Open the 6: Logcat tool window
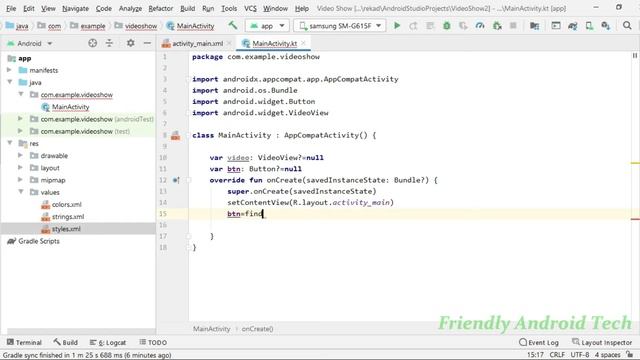This screenshot has width=640, height=360. click(108, 342)
